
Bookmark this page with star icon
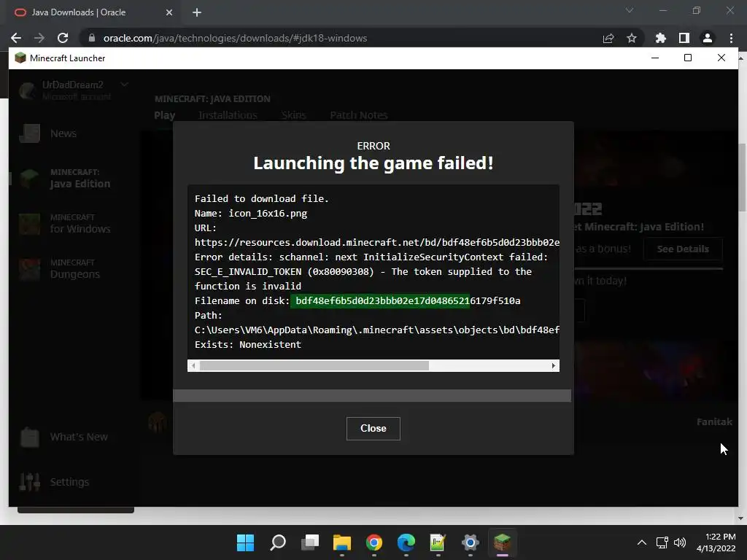(632, 38)
